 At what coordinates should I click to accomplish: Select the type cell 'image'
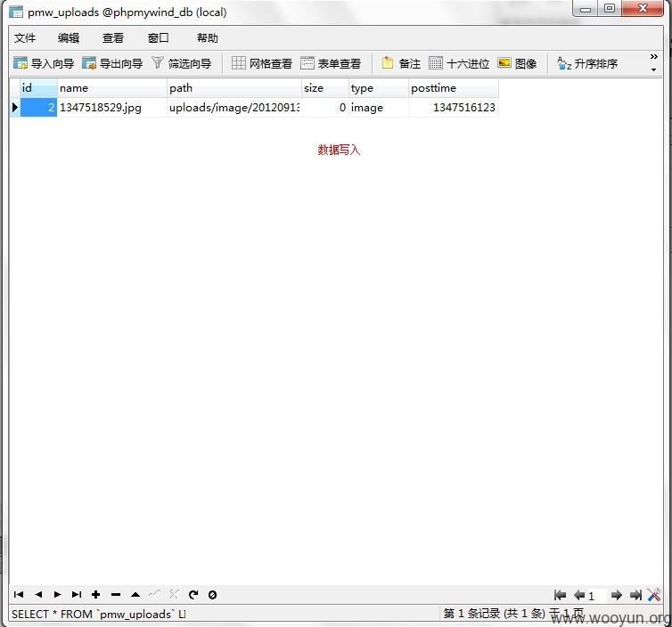point(379,107)
